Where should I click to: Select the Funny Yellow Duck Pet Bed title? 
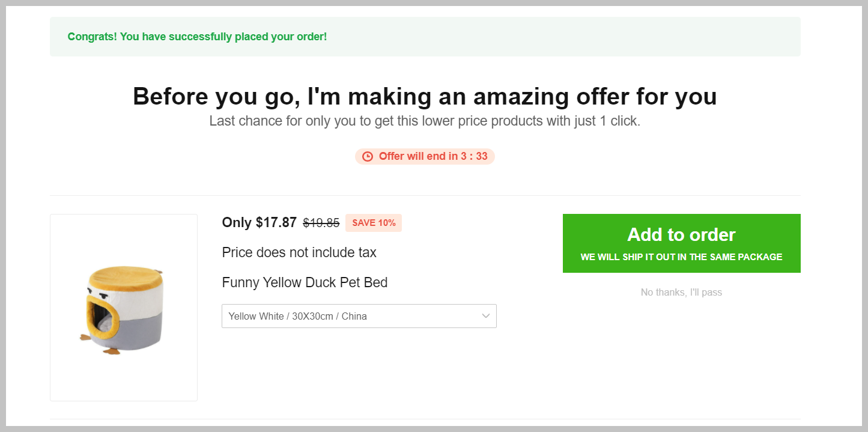(x=305, y=282)
